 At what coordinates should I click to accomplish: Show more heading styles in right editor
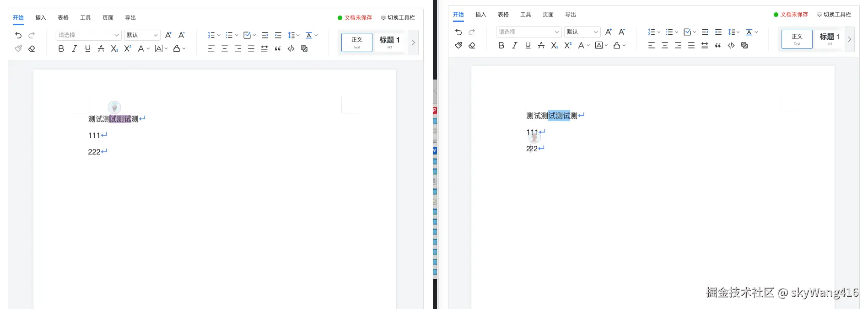[x=850, y=39]
